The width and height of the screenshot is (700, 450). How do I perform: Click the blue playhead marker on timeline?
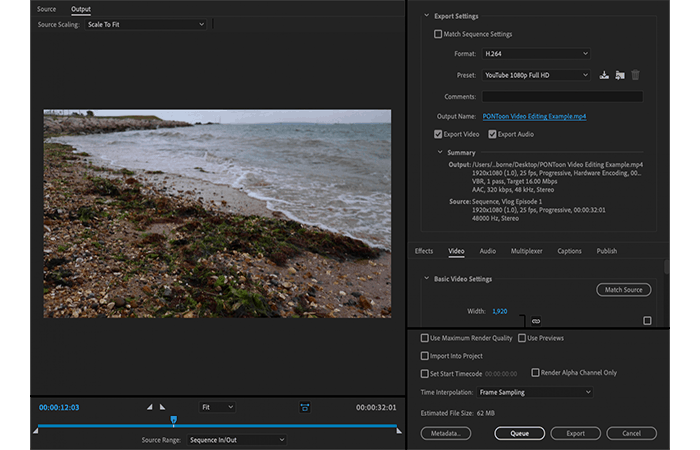tap(174, 420)
